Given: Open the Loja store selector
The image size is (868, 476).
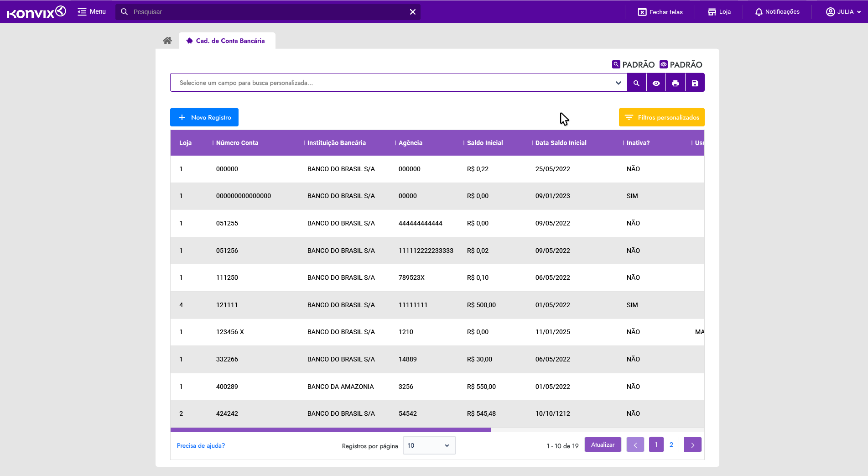Looking at the screenshot, I should 719,12.
